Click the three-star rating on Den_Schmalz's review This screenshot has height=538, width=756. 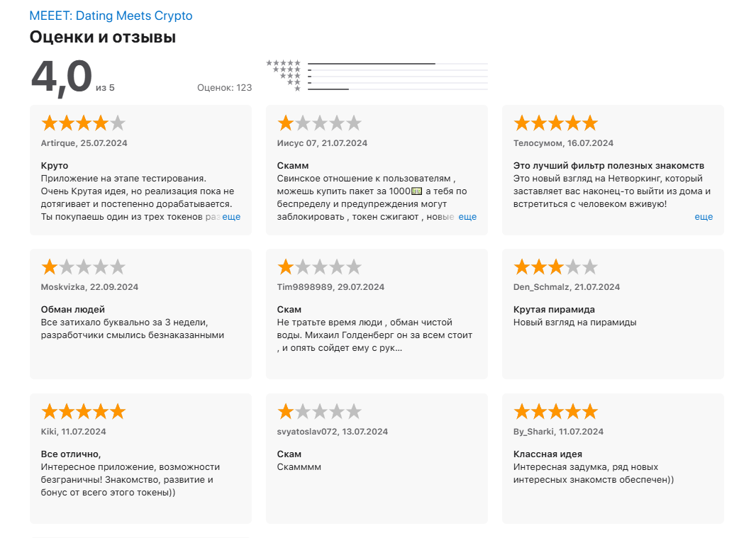(555, 267)
